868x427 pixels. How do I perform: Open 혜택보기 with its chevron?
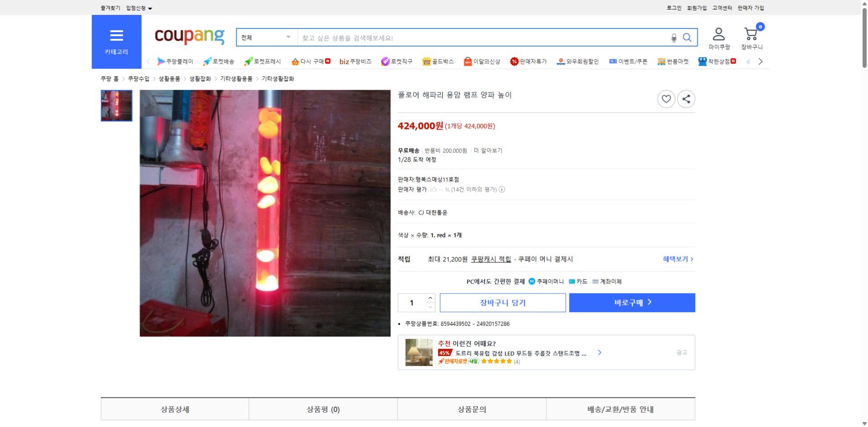[677, 259]
